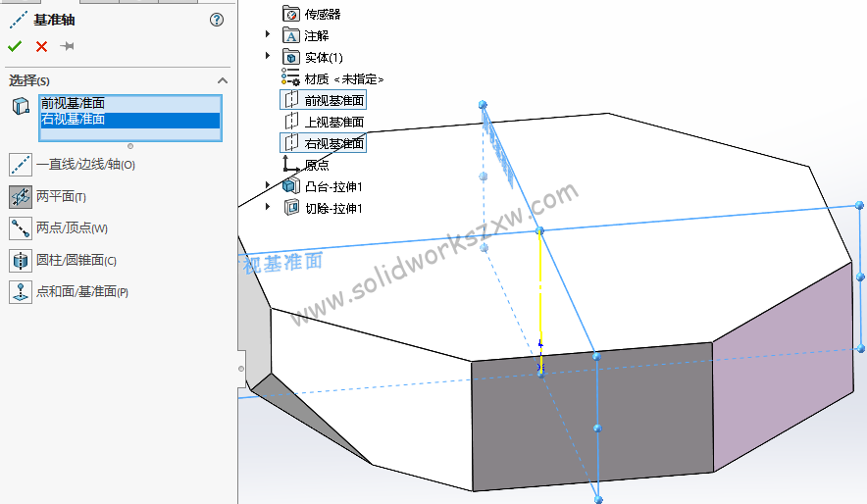Expand the 注解 tree node
The image size is (867, 504).
coord(268,34)
